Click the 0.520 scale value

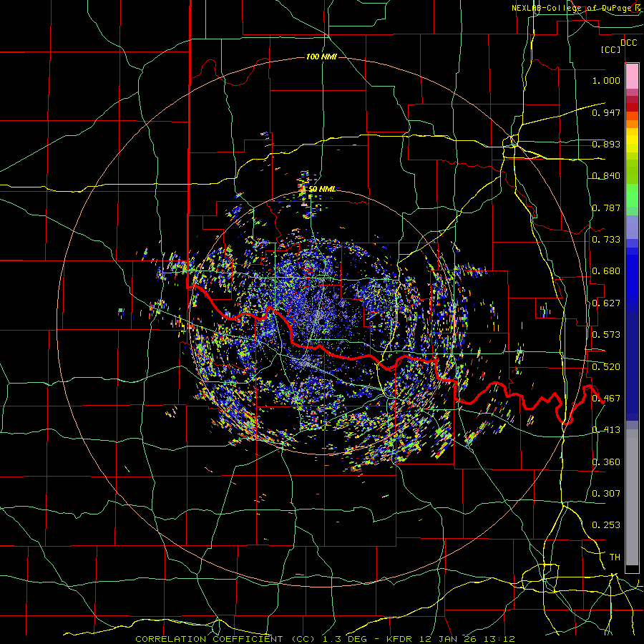click(606, 367)
